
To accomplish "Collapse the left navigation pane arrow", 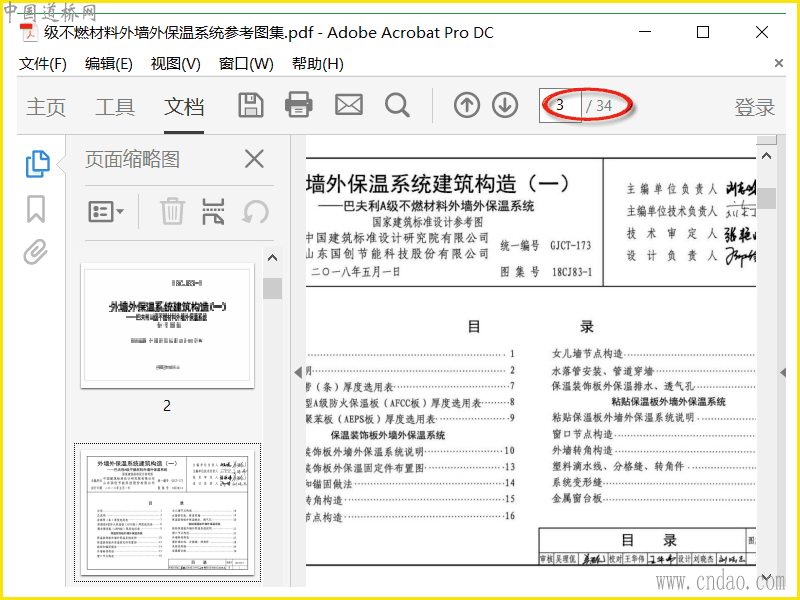I will [298, 372].
